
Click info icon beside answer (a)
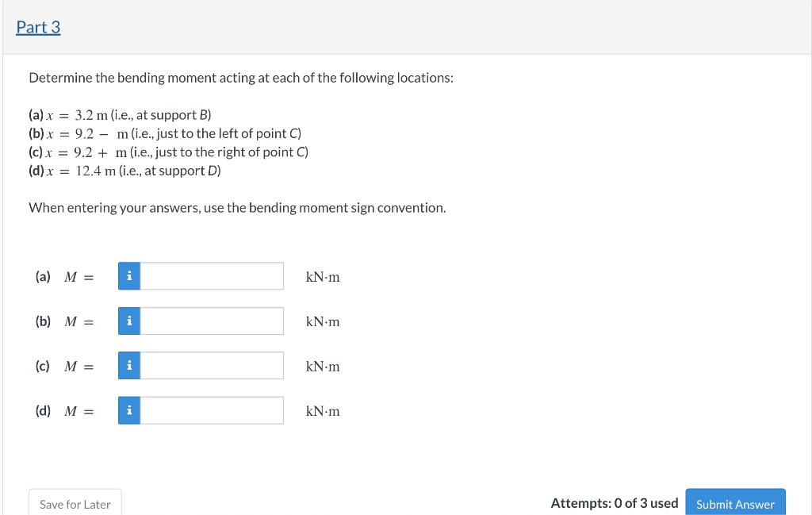[129, 276]
